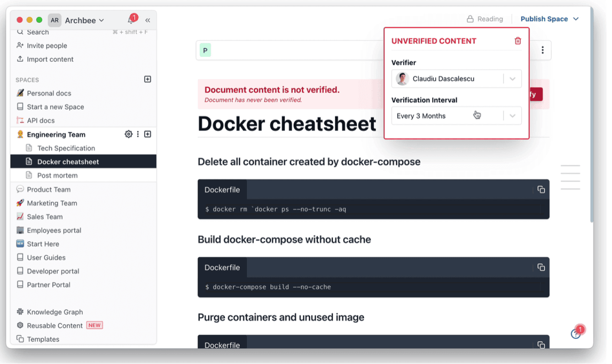Image resolution: width=612 pixels, height=364 pixels.
Task: Click the delete trash icon in Unverified Content panel
Action: tap(518, 40)
